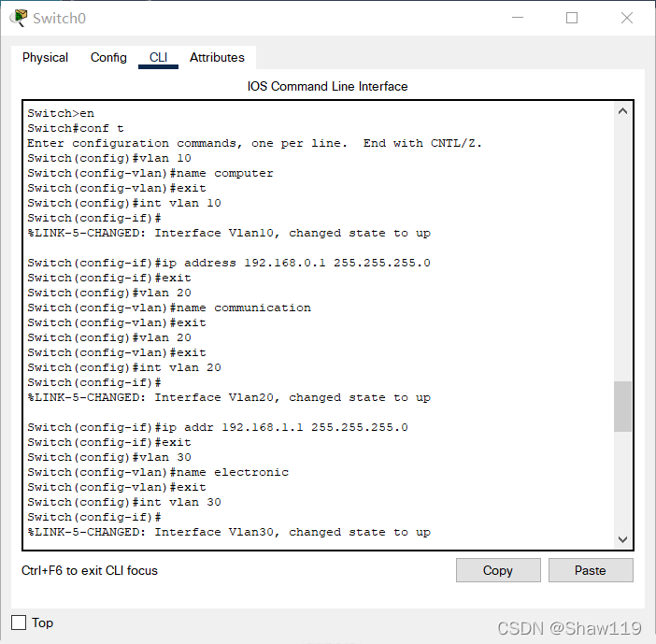
Task: Click the 'Ctrl+F6 to exit CLI focus' hint
Action: tap(90, 570)
